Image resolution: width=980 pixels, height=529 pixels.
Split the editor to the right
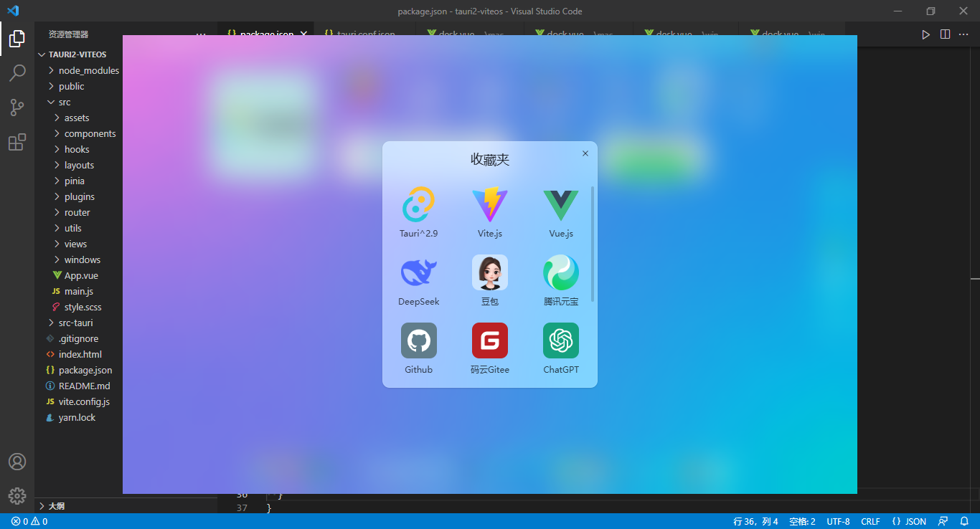[x=945, y=34]
